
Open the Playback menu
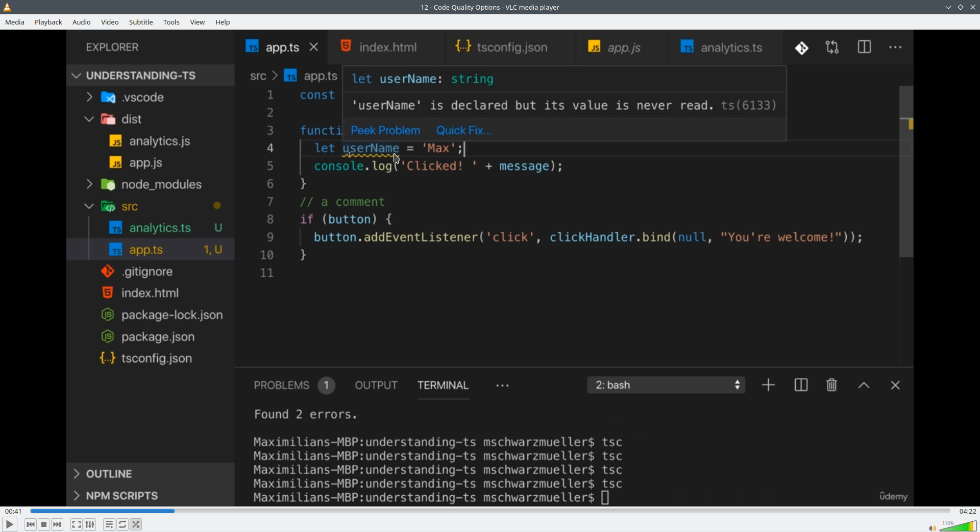click(x=48, y=22)
